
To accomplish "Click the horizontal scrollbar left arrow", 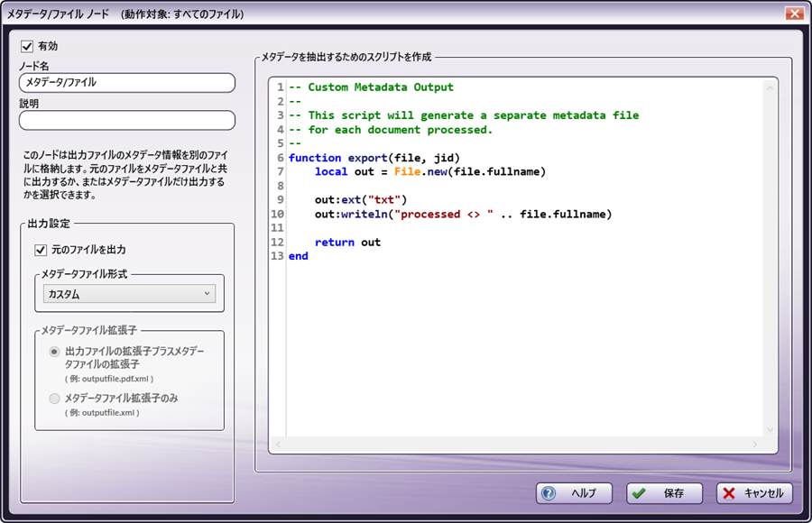I will click(279, 445).
